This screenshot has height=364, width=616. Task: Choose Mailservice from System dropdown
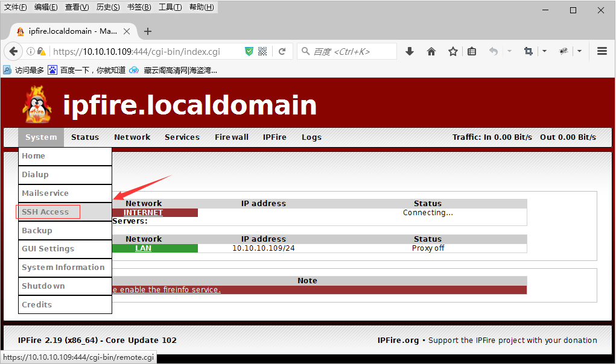65,193
